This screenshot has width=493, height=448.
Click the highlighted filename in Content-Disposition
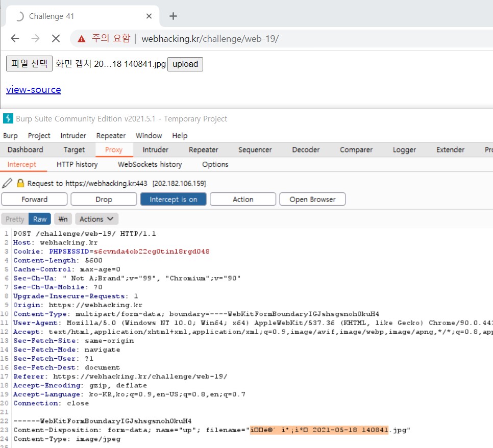tap(319, 430)
